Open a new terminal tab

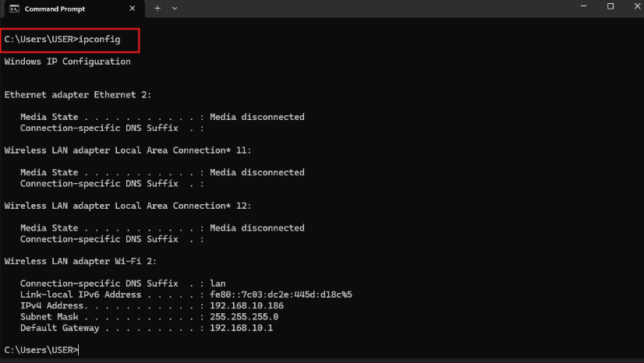pyautogui.click(x=157, y=8)
